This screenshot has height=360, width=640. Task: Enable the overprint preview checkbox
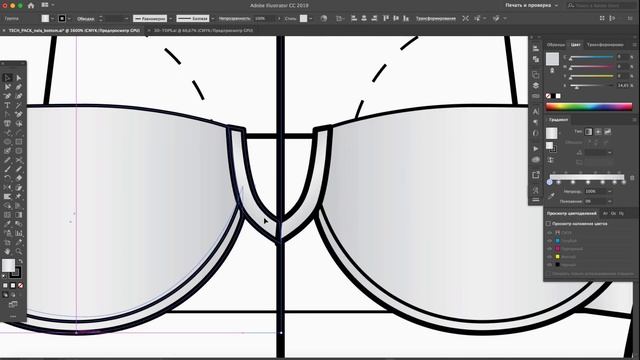coord(549,224)
